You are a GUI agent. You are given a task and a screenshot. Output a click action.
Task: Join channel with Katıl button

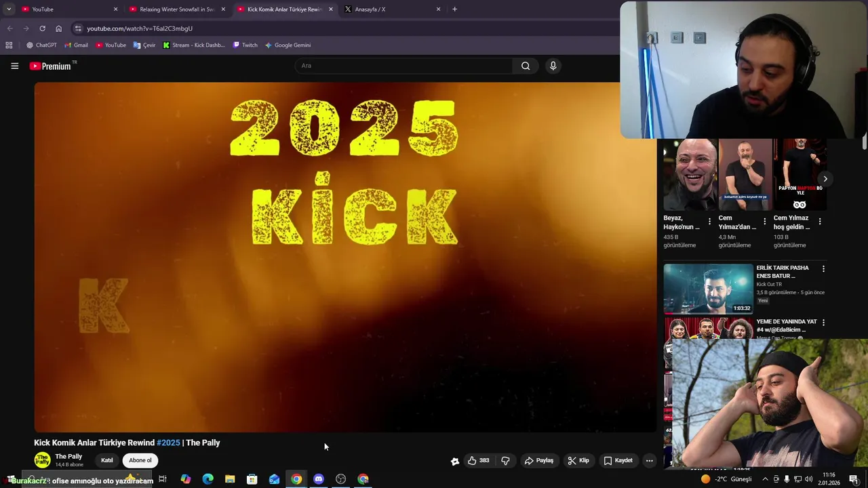(x=107, y=460)
